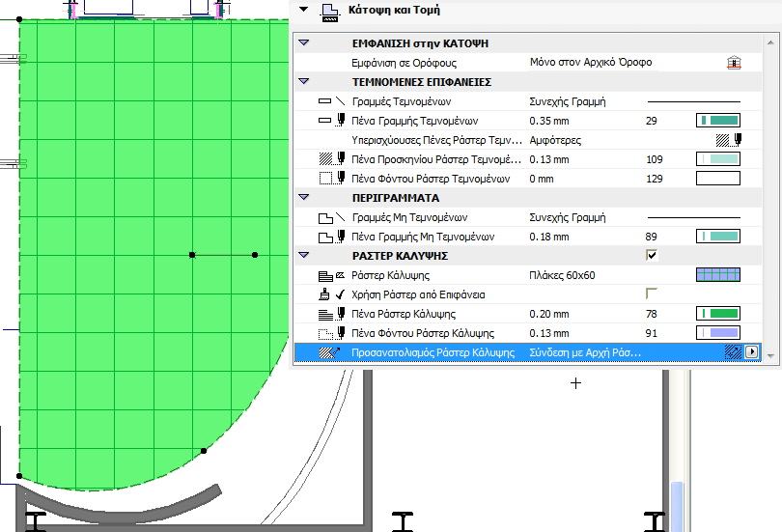Viewport: 782px width, 532px height.
Task: Click the Κάτοψη και Τομή panel icon
Action: [330, 11]
